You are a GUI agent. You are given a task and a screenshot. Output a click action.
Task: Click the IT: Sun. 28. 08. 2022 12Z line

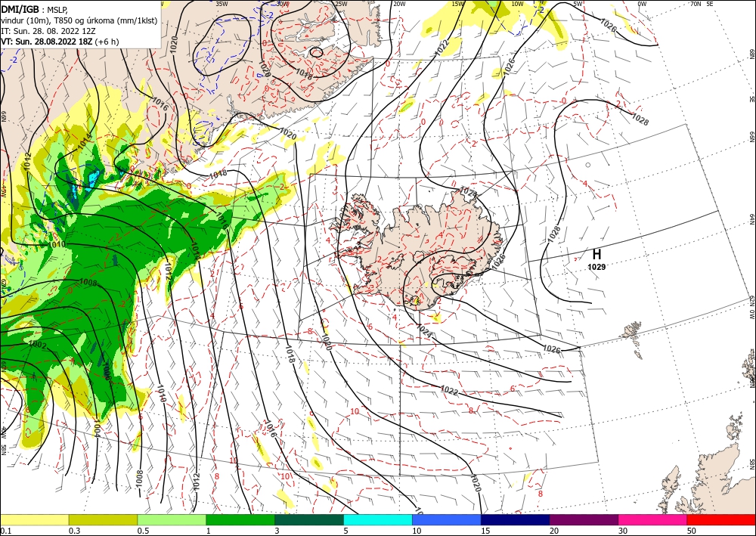48,31
